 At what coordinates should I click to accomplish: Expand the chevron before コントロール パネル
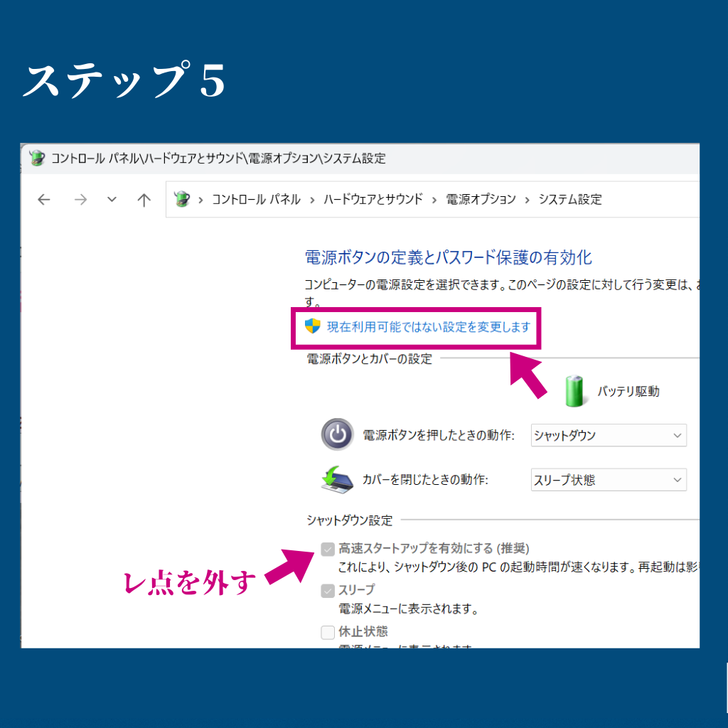coord(200,200)
